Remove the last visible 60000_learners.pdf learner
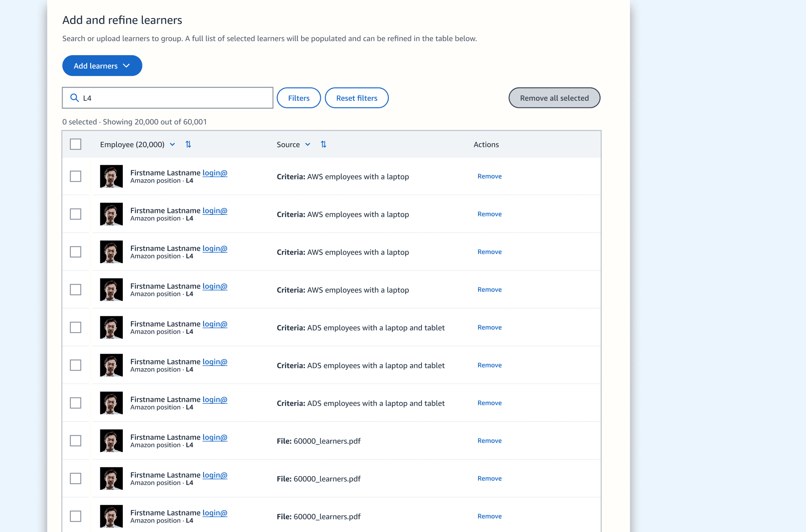The height and width of the screenshot is (532, 806). point(490,516)
